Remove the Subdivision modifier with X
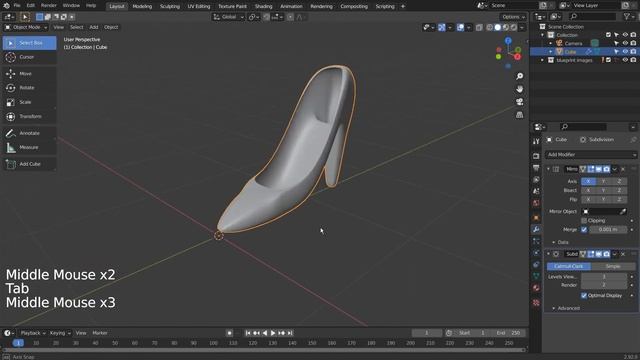Viewport: 640px width, 360px height. [623, 254]
